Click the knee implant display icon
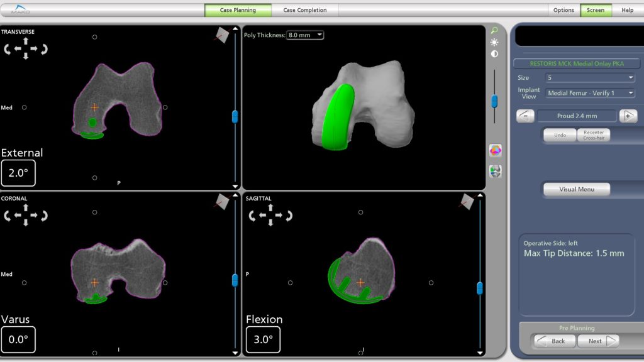Viewport: 644px width, 362px height. coord(496,171)
